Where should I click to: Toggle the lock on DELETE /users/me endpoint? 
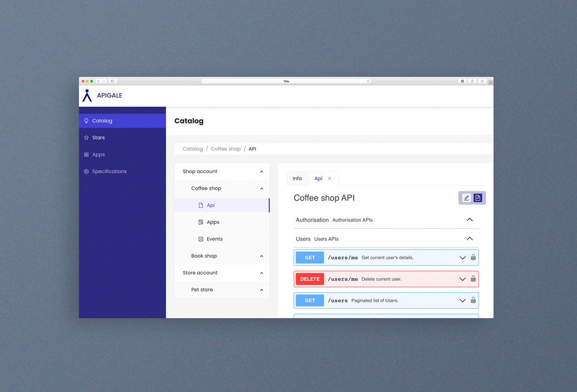pyautogui.click(x=473, y=279)
